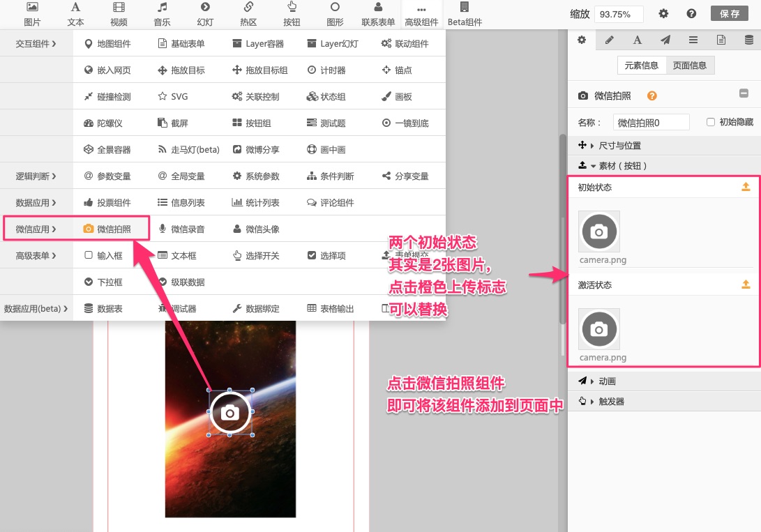Image resolution: width=761 pixels, height=532 pixels.
Task: Click the camera component on the canvas
Action: (230, 413)
